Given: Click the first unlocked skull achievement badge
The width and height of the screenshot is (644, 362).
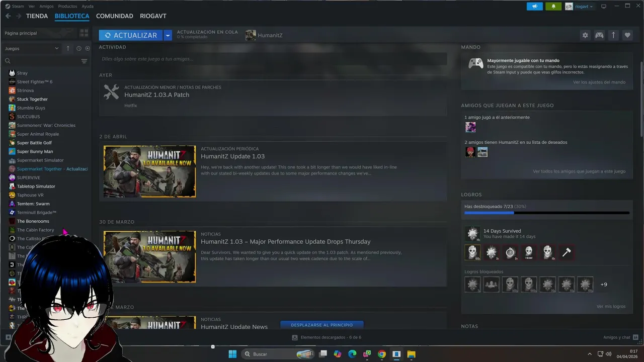Looking at the screenshot, I should [472, 252].
